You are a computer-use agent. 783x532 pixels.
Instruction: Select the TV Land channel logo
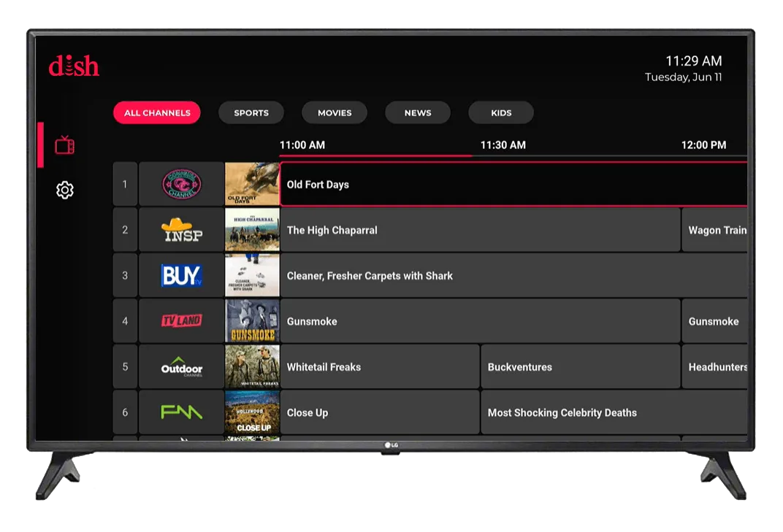point(182,321)
